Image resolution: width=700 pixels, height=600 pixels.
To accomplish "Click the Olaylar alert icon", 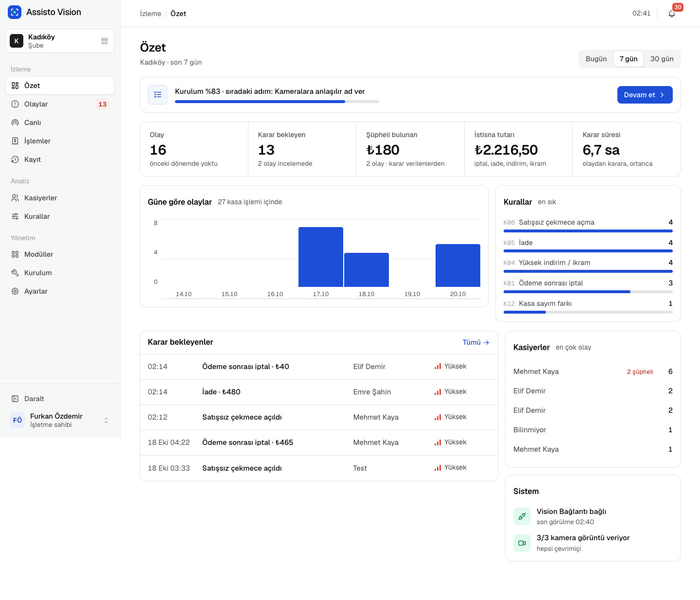I will (15, 104).
